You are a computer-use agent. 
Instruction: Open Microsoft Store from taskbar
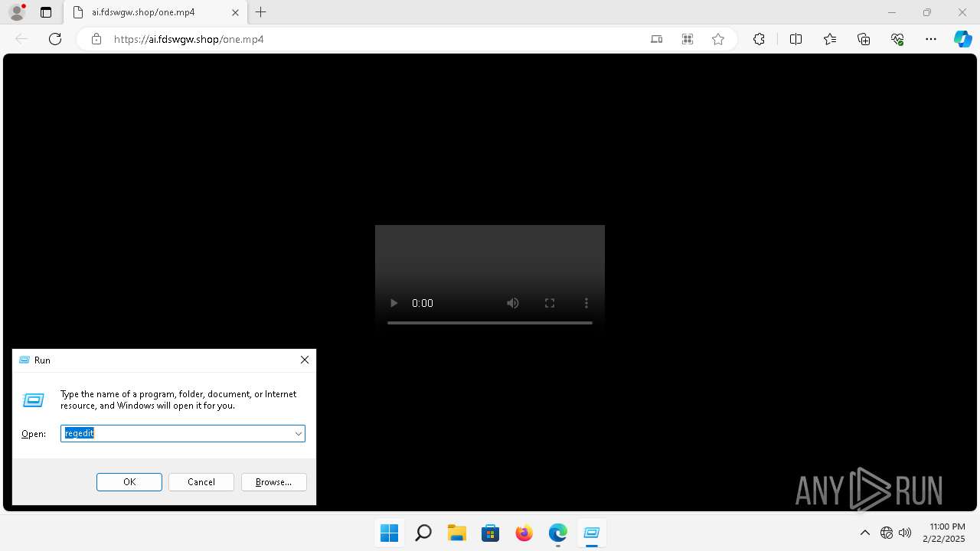(x=491, y=533)
